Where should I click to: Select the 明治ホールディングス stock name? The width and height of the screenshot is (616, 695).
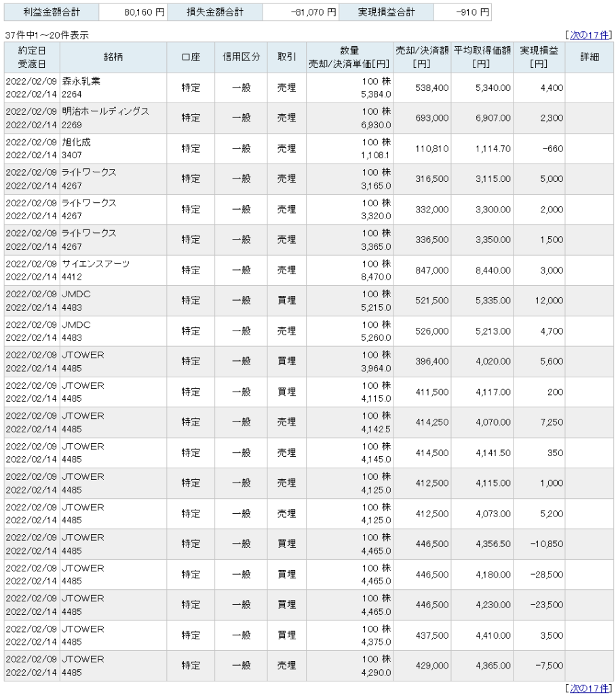pos(105,111)
